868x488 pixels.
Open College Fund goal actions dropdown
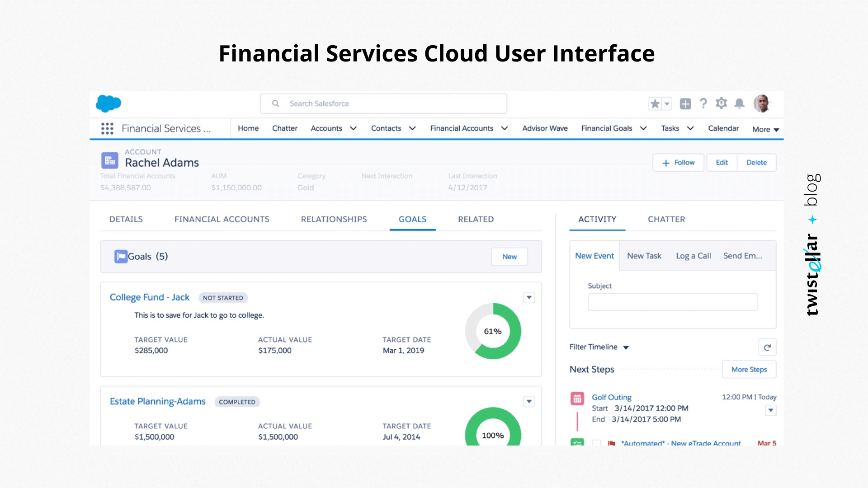pos(529,298)
